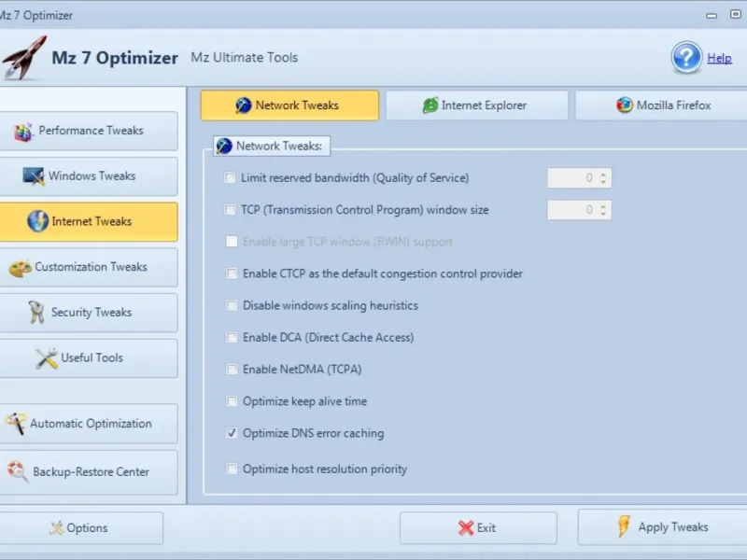Screen dimensions: 747x560
Task: Click the Internet Explorer tab icon
Action: tap(430, 105)
